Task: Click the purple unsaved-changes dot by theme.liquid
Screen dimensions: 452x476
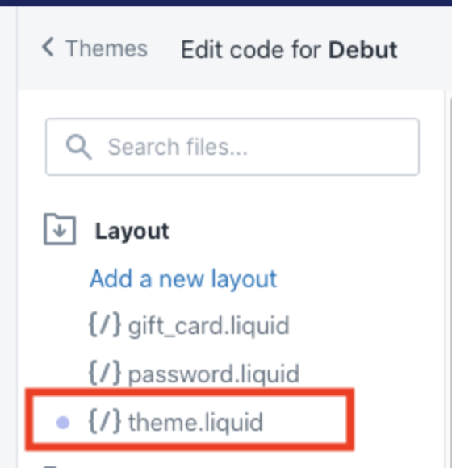Action: coord(63,423)
